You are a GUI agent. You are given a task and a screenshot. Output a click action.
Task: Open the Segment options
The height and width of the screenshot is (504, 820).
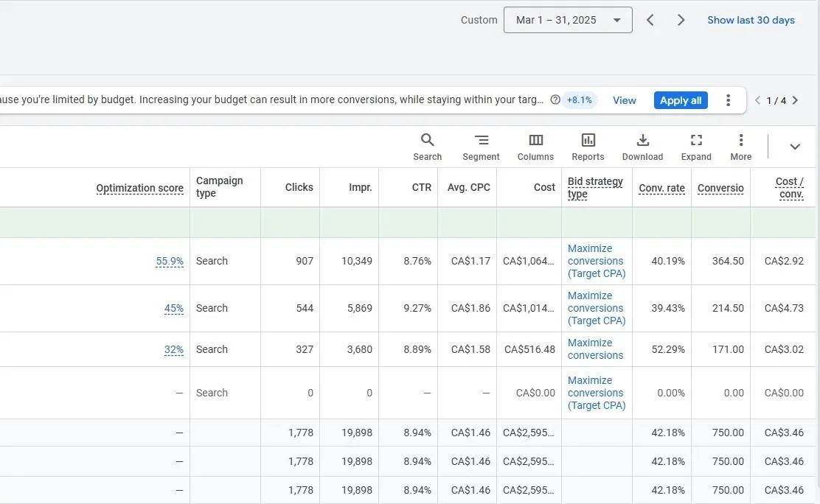click(x=481, y=147)
